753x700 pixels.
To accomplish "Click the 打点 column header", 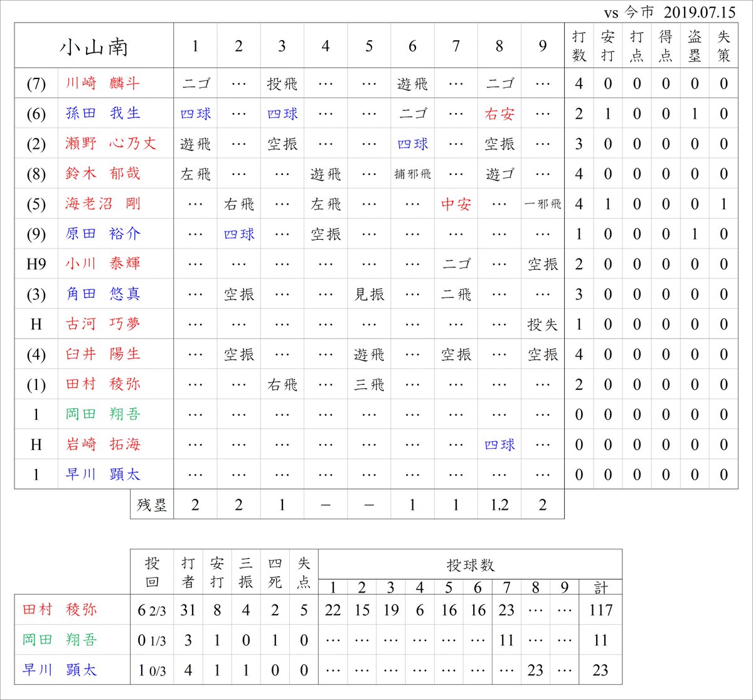I will [636, 46].
